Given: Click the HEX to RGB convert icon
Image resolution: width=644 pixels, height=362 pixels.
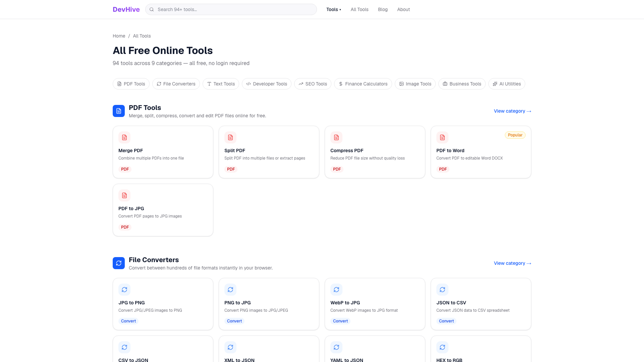Looking at the screenshot, I should 442,347.
